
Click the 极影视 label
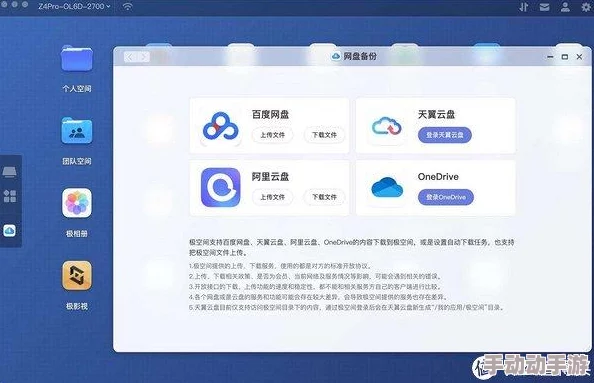pos(77,306)
